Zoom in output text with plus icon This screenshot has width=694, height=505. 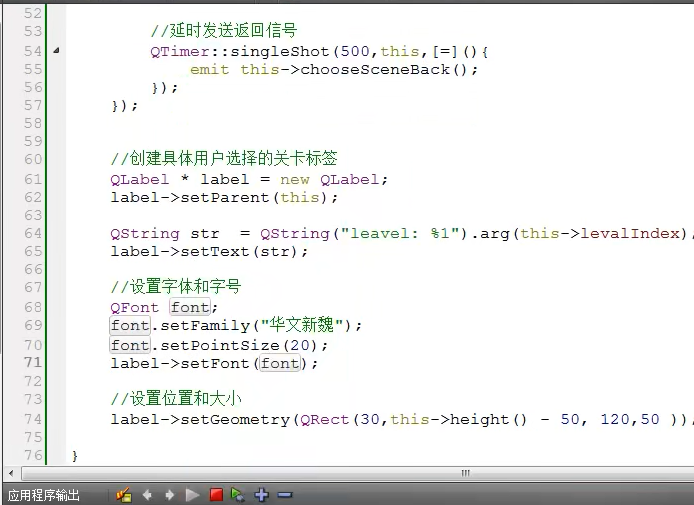tap(262, 494)
